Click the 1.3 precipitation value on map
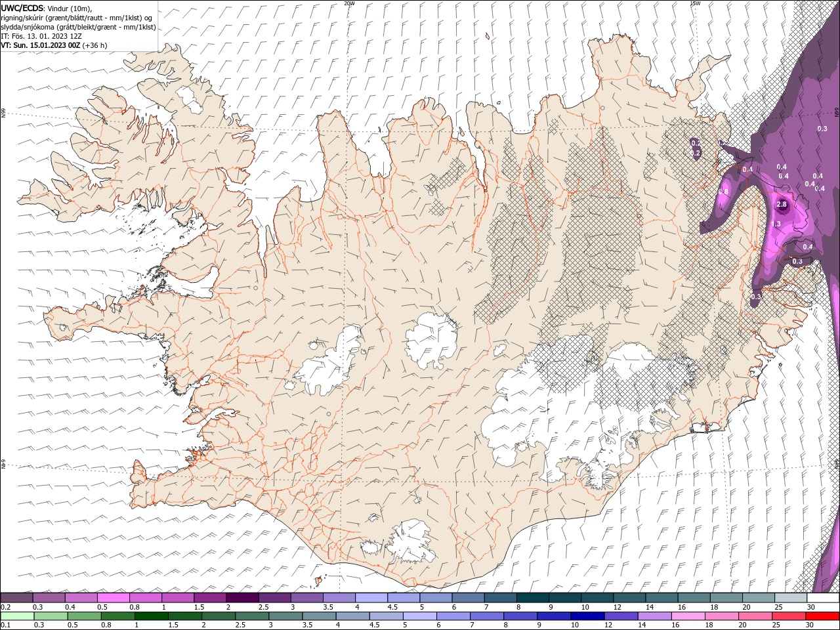Screen dimensions: 840x630 [x=776, y=224]
